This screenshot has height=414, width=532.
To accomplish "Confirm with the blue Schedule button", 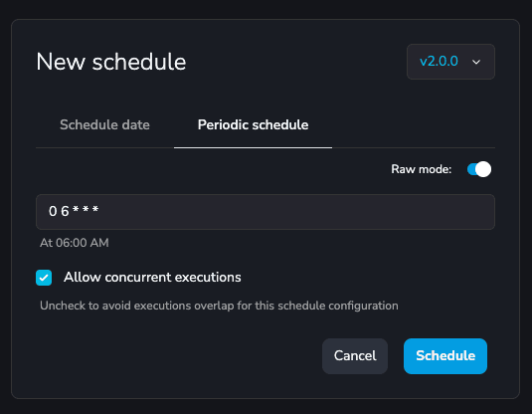I will point(445,356).
